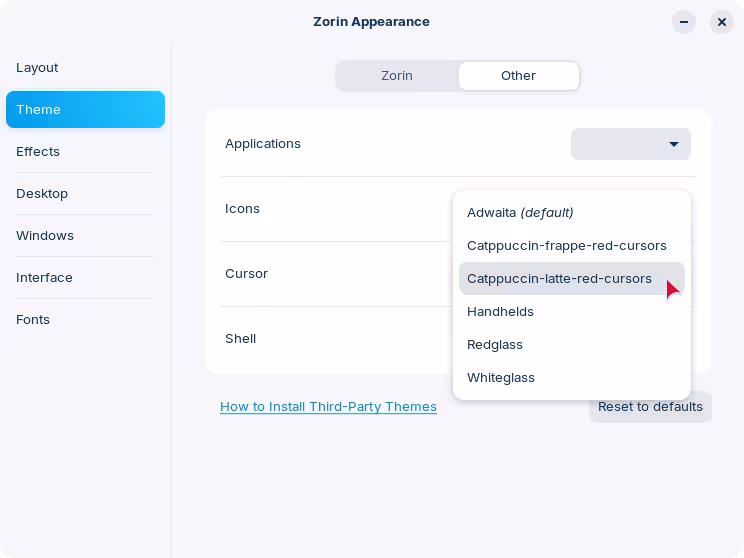Click the Reset to defaults button
Viewport: 744px width, 558px height.
click(650, 407)
